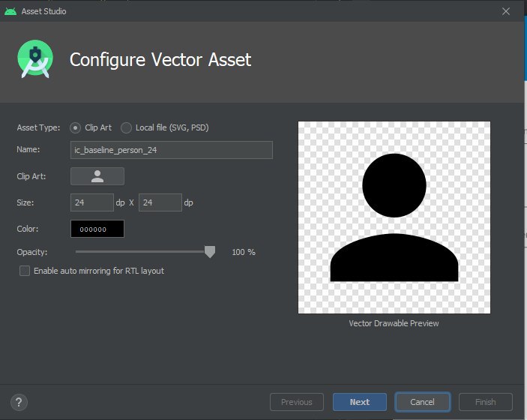Image resolution: width=527 pixels, height=420 pixels.
Task: Close the Asset Studio dialog
Action: click(506, 11)
